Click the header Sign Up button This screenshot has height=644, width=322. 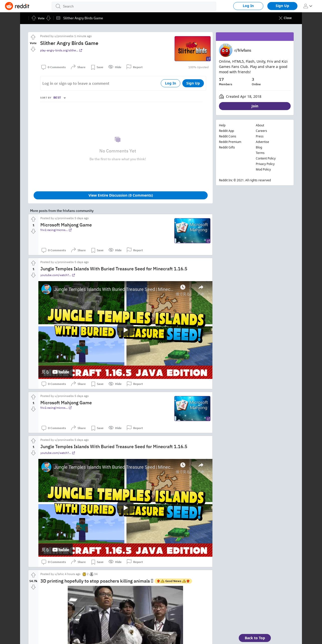point(282,6)
